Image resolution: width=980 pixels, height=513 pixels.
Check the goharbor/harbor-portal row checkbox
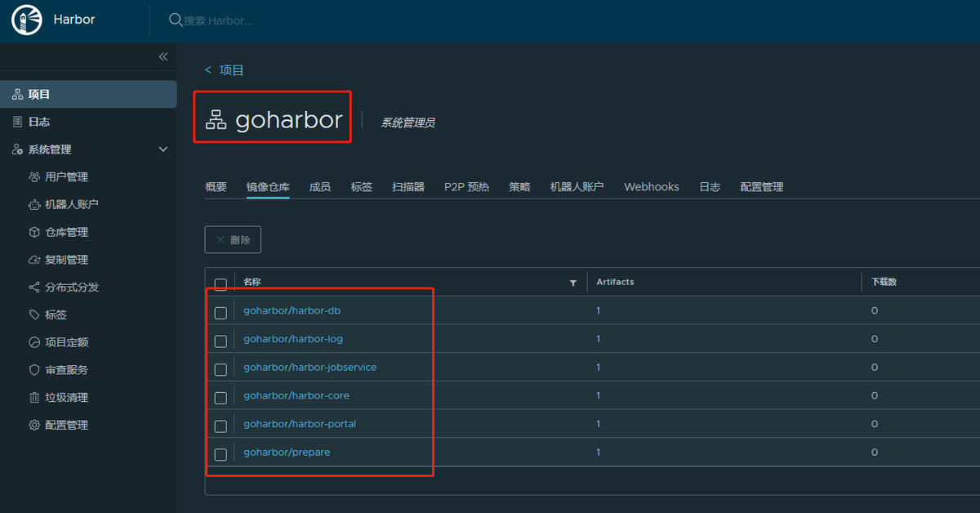coord(220,426)
